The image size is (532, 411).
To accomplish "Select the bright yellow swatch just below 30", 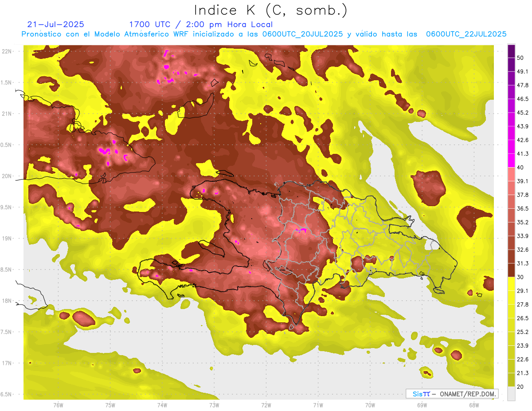I will [x=511, y=284].
